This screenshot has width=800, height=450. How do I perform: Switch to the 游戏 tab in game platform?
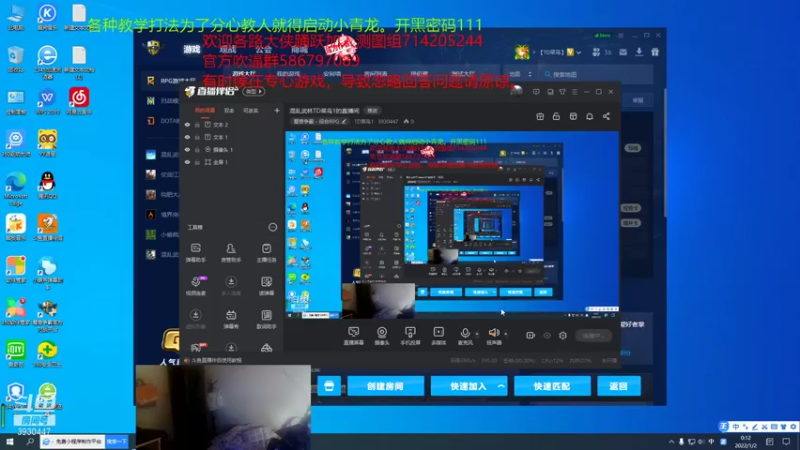[x=192, y=49]
